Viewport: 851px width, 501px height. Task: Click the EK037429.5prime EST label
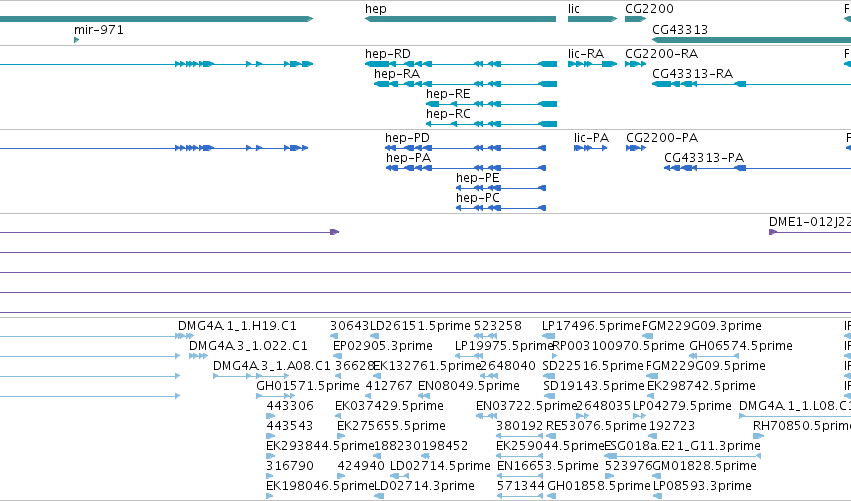point(389,406)
